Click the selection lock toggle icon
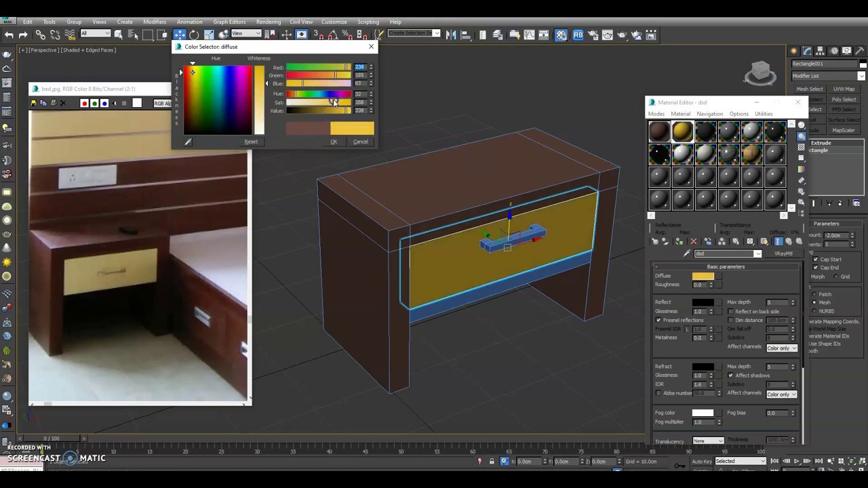The width and height of the screenshot is (868, 488). coord(492,461)
